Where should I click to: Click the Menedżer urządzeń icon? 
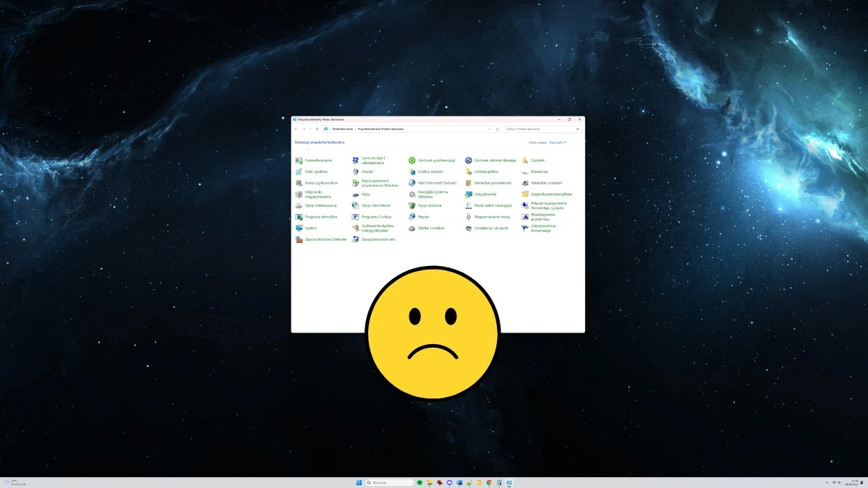click(x=525, y=183)
